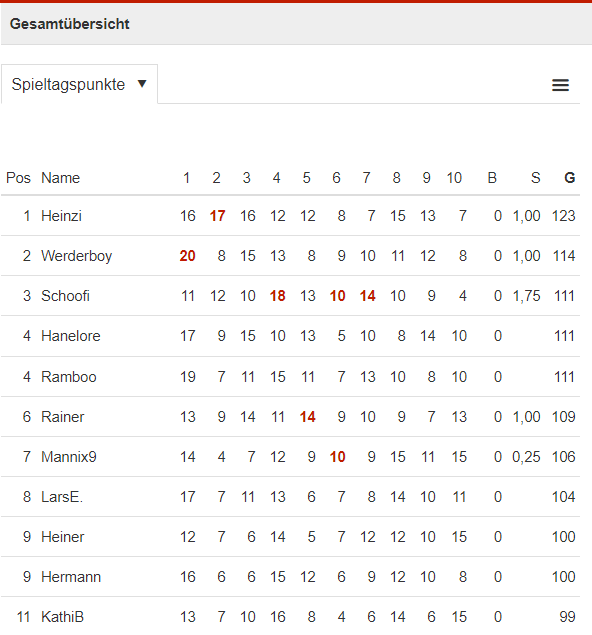The height and width of the screenshot is (635, 592).
Task: Click the Gesamtübersicht panel heading
Action: tap(70, 24)
